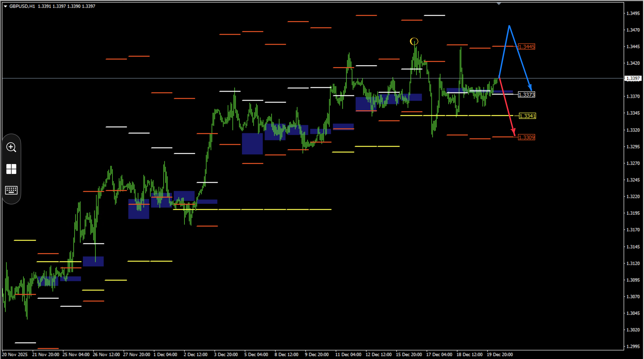Click the 1 Dec 04:00 time label
Screen dimensions: 644x359
click(165, 355)
